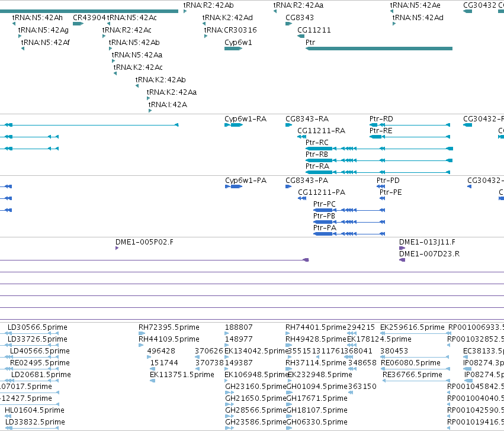This screenshot has height=431, width=504.
Task: Click the Cyp6w1-PA protein label
Action: pos(246,181)
